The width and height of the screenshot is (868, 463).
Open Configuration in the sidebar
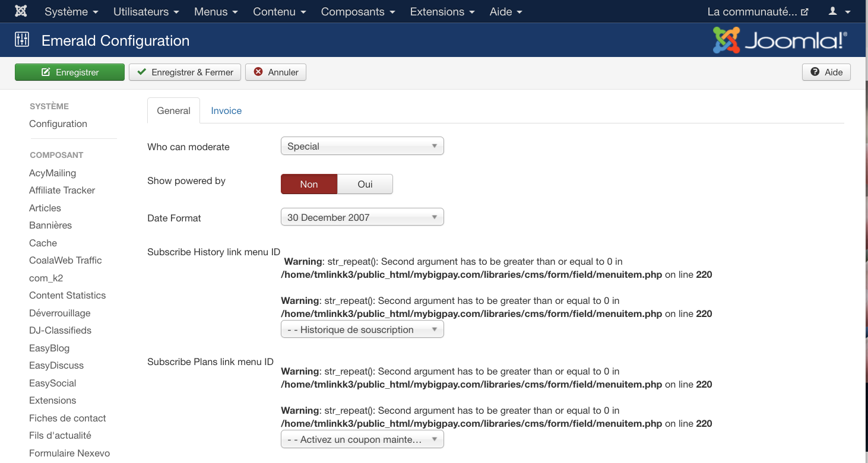point(58,123)
